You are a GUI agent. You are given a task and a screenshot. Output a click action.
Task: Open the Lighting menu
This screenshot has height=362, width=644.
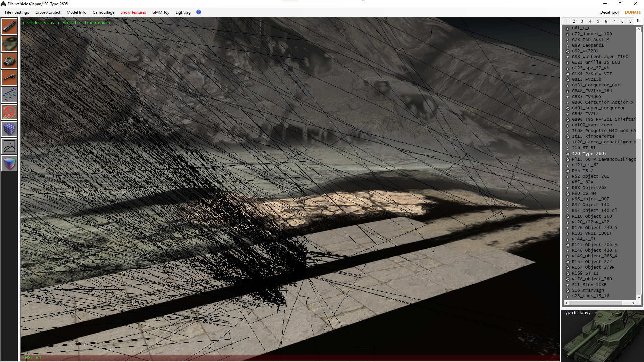tap(183, 12)
